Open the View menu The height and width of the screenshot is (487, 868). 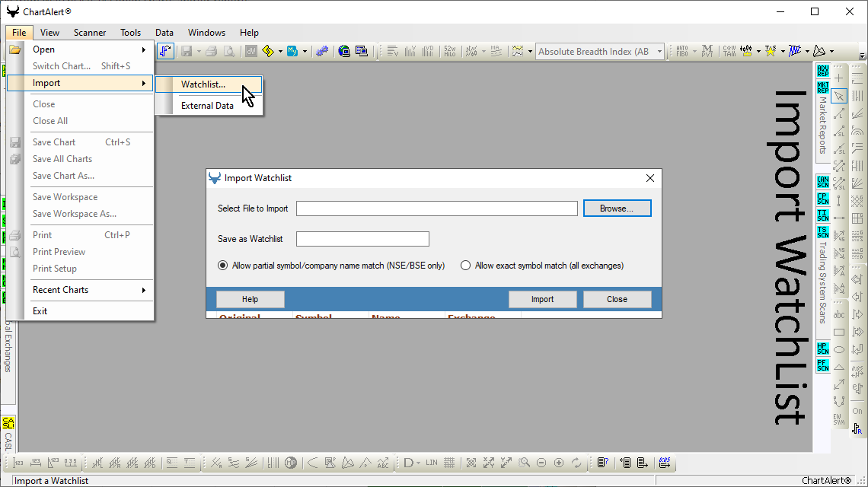click(x=49, y=33)
